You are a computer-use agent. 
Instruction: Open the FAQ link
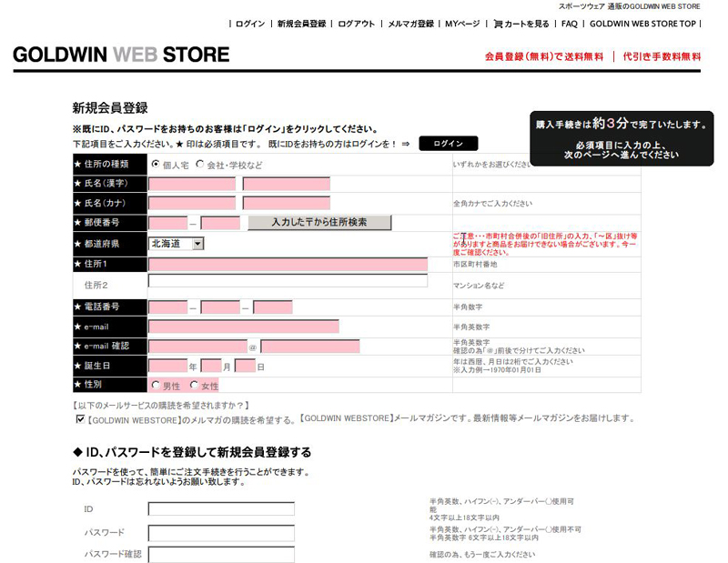pos(569,24)
